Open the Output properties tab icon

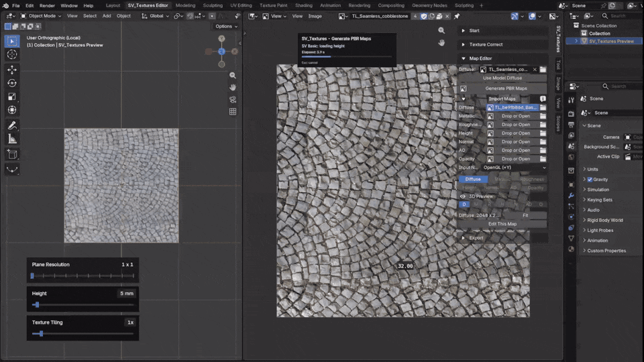pyautogui.click(x=572, y=125)
